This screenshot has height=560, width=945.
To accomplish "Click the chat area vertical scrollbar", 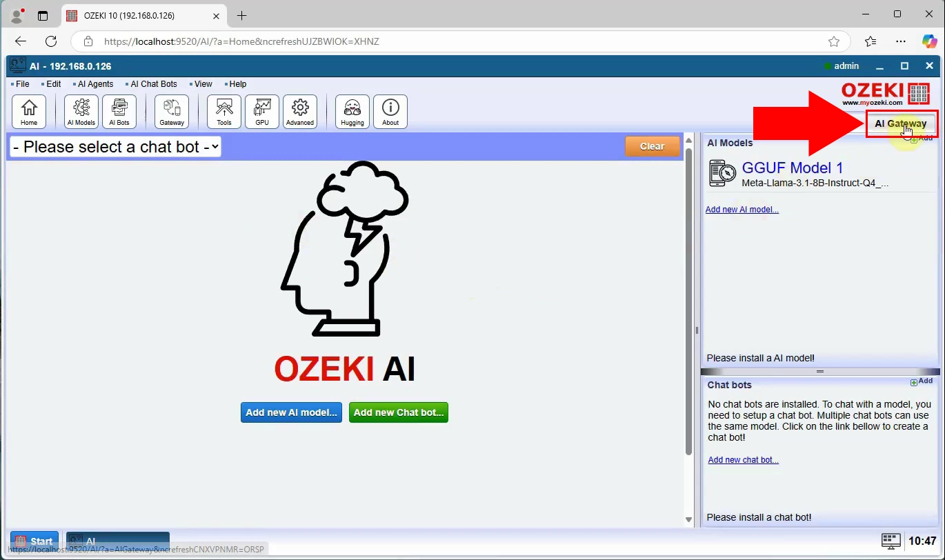I will pyautogui.click(x=688, y=301).
